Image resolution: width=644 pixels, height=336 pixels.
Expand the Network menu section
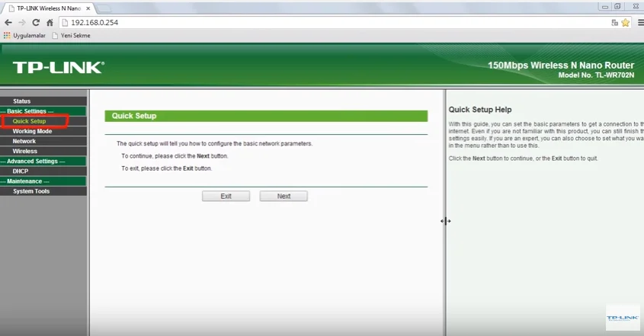pos(24,141)
